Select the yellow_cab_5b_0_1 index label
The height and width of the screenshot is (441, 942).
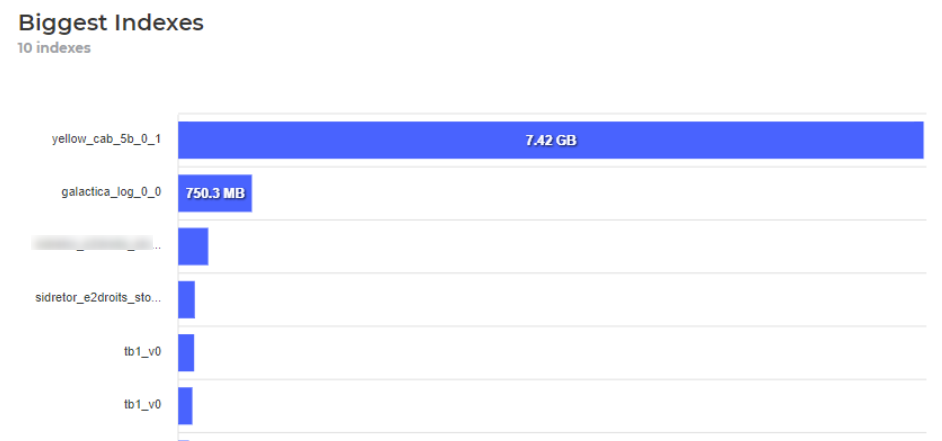pos(106,140)
